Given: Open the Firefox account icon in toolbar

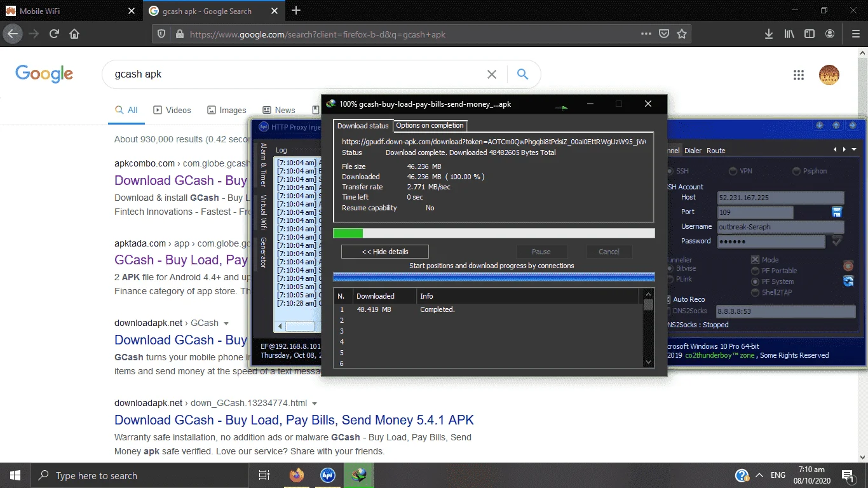Looking at the screenshot, I should [830, 34].
